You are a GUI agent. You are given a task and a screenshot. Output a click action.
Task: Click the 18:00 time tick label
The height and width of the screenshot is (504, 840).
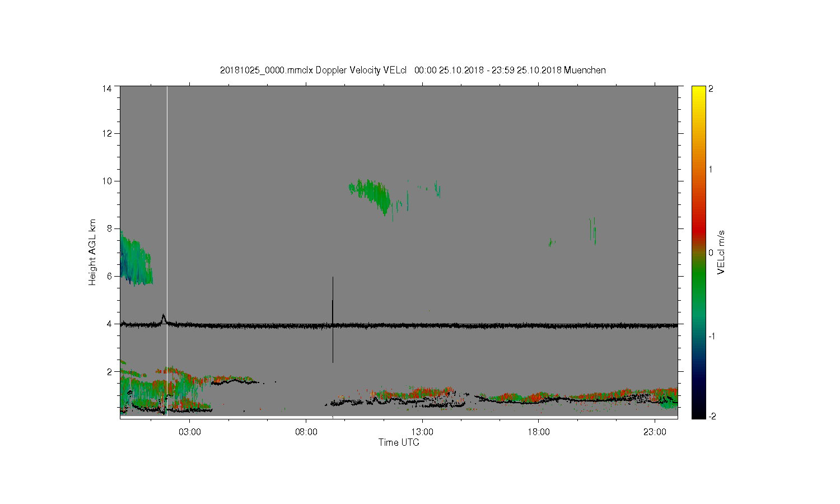coord(539,432)
